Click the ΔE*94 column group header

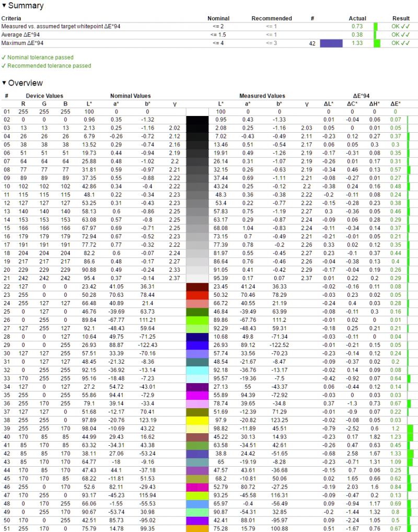[362, 96]
